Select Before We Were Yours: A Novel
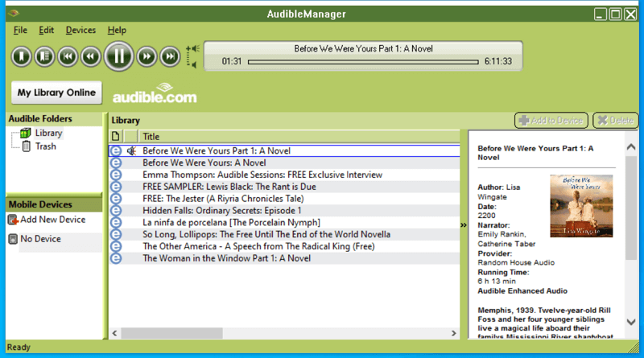This screenshot has height=358, width=644. point(284,163)
